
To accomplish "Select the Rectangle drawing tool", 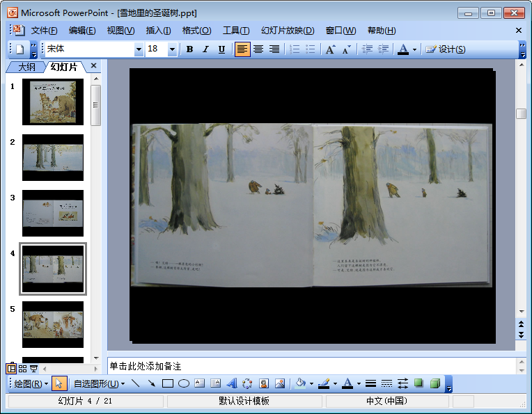I will coord(168,383).
